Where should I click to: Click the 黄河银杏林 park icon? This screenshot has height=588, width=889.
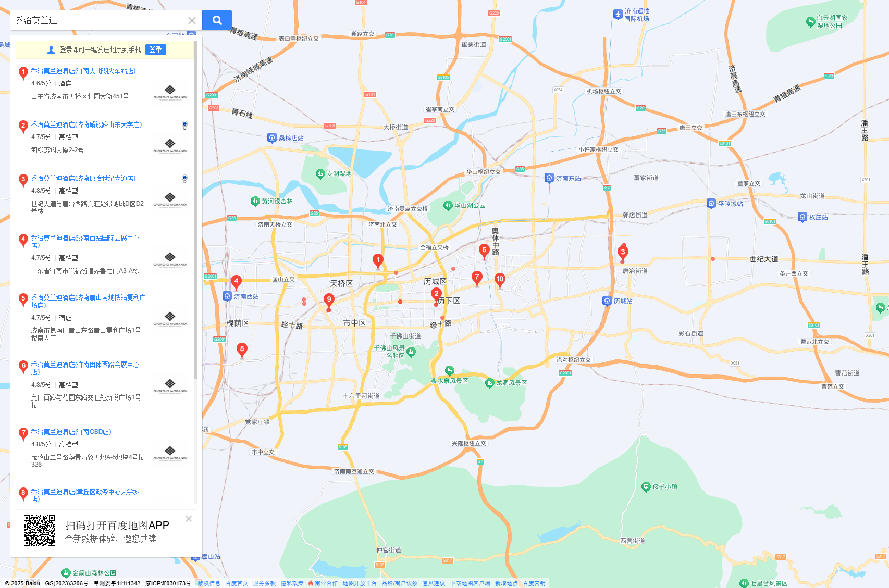pos(255,201)
